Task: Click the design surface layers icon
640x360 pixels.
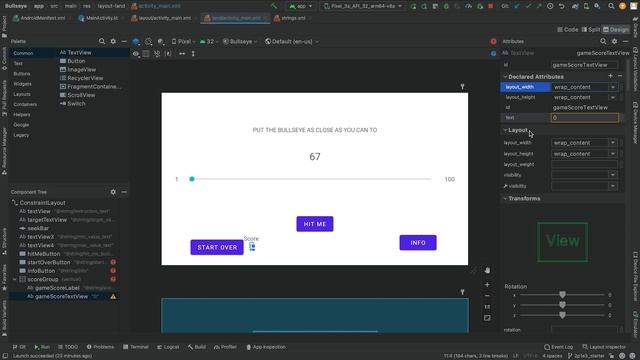Action: tap(136, 42)
